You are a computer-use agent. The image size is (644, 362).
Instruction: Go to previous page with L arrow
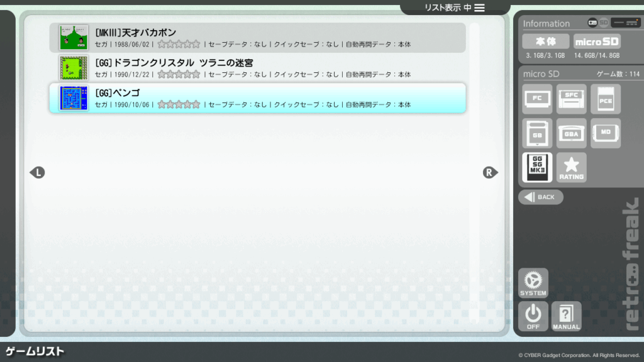[x=38, y=172]
